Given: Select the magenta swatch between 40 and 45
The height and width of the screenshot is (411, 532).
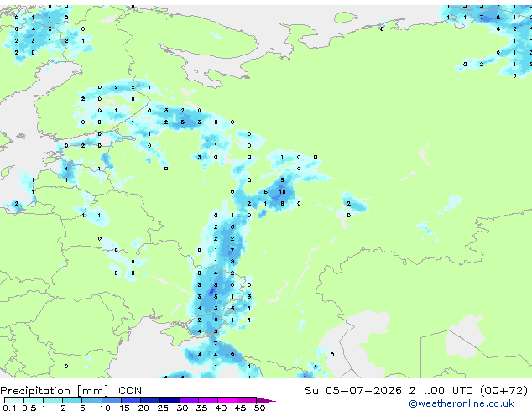Looking at the screenshot, I should (x=227, y=400).
